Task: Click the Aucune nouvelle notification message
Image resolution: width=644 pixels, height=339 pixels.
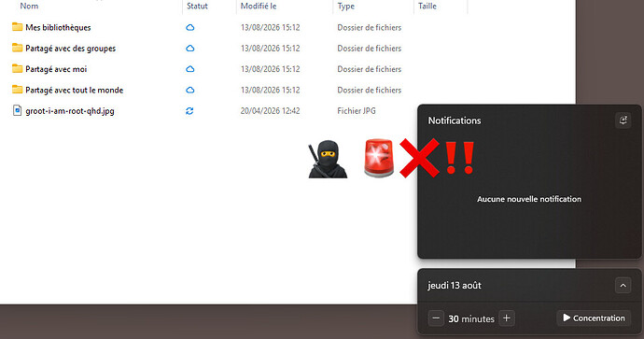Action: pyautogui.click(x=529, y=199)
